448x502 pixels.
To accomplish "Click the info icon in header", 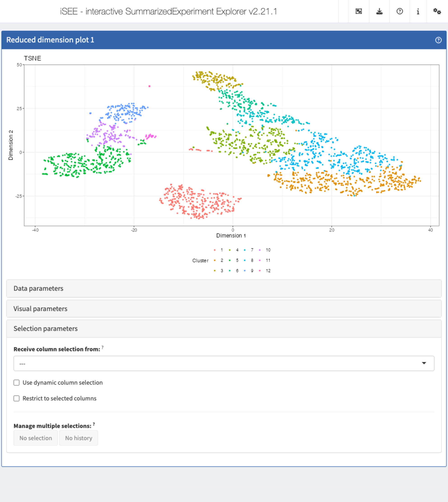I will (418, 11).
